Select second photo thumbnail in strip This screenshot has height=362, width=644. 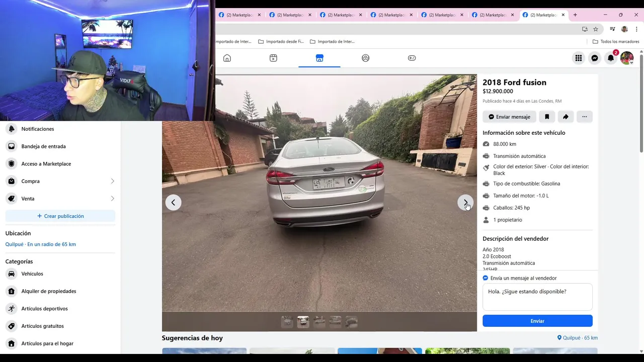[303, 322]
